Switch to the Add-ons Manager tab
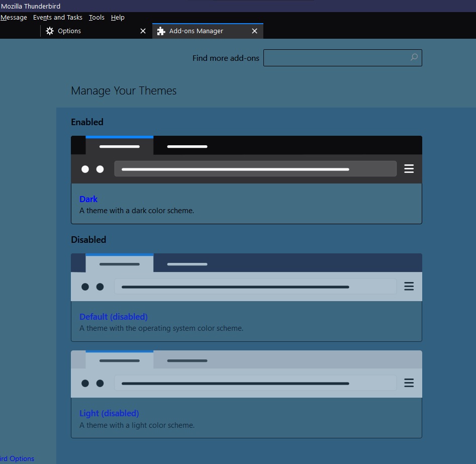Viewport: 476px width, 464px height. click(208, 31)
